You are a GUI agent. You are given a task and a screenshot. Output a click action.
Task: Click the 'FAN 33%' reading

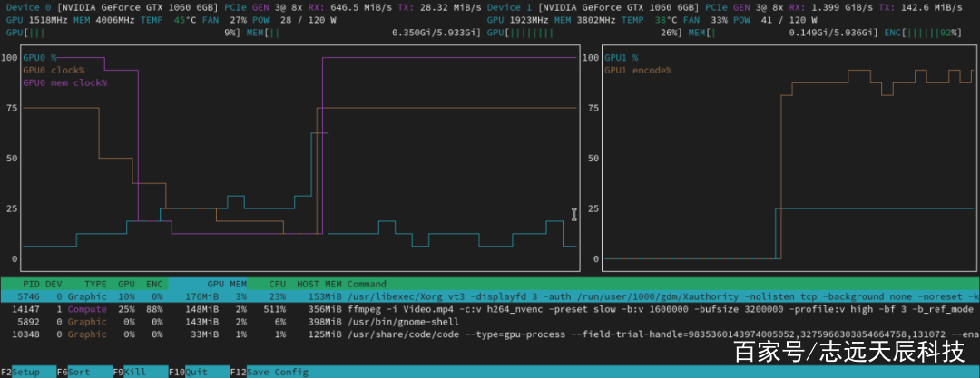point(706,20)
